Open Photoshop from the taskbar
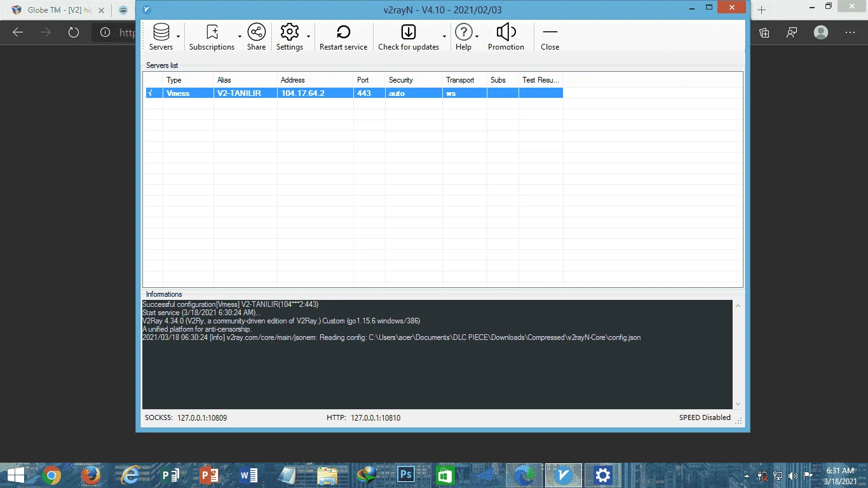 tap(406, 475)
